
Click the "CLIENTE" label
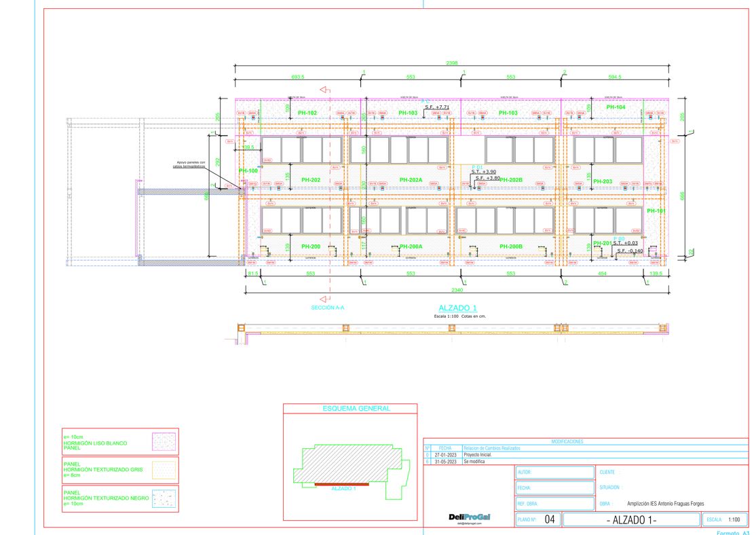[607, 473]
